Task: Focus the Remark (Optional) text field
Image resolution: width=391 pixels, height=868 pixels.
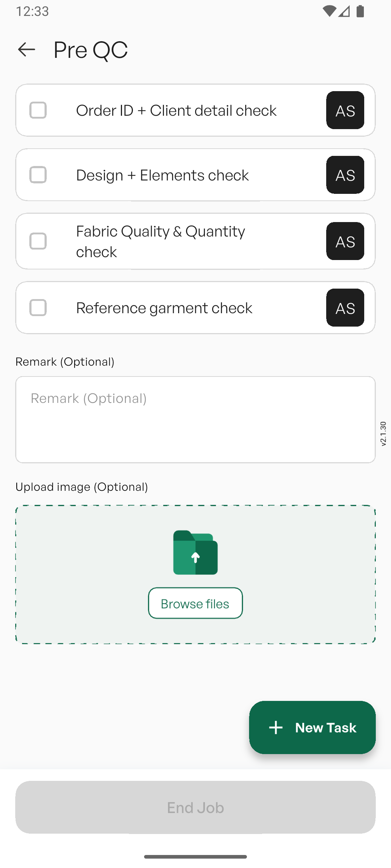Action: (x=195, y=420)
